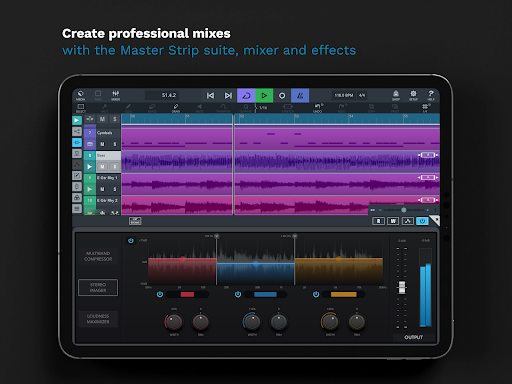Viewport: 512px width, 384px height.
Task: Select the Draw pencil tool
Action: click(176, 108)
